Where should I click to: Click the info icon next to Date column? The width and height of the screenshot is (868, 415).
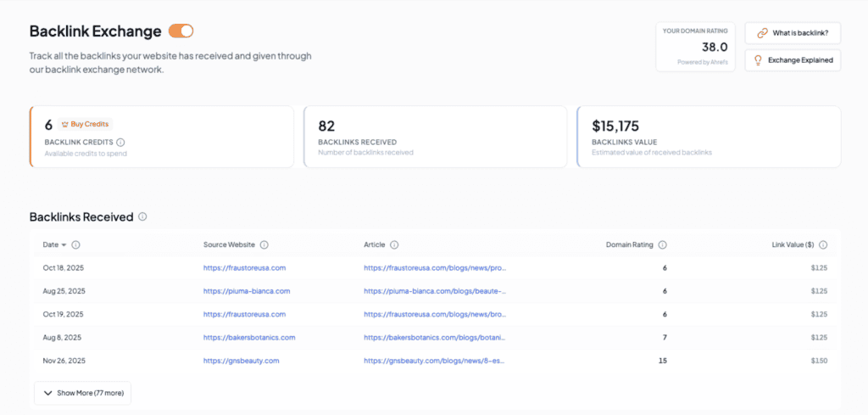(75, 244)
